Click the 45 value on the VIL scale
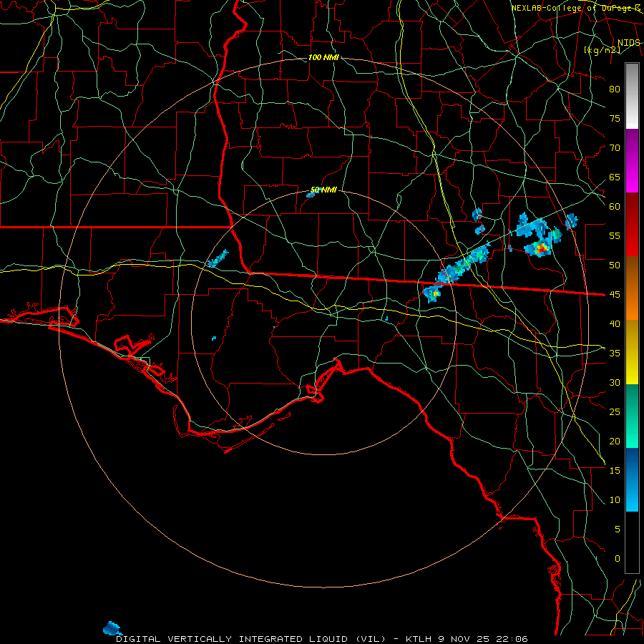The width and height of the screenshot is (644, 644). 615,295
